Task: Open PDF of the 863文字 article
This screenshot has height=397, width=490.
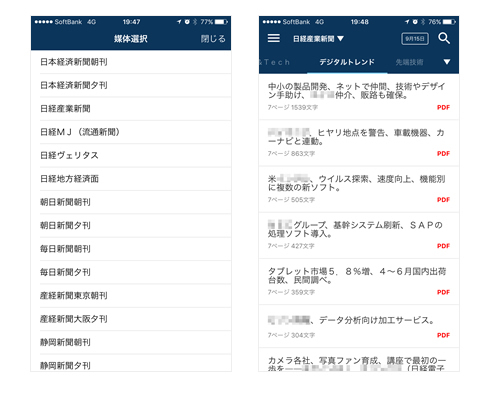Action: click(x=443, y=154)
